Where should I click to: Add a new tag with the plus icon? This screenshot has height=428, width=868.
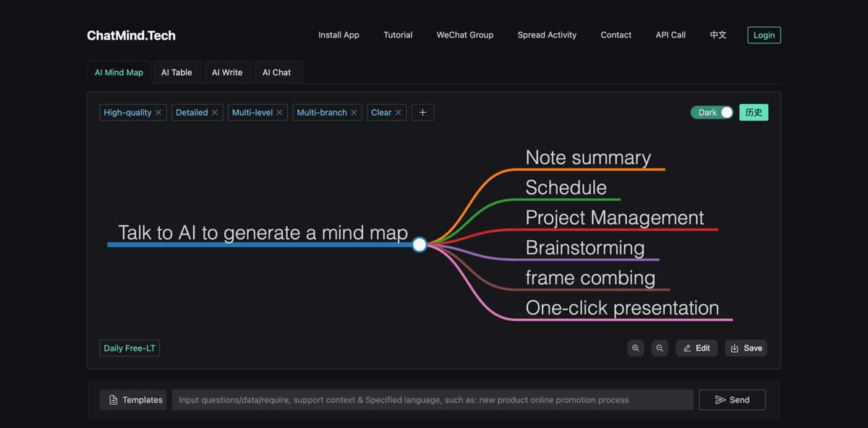(x=423, y=113)
